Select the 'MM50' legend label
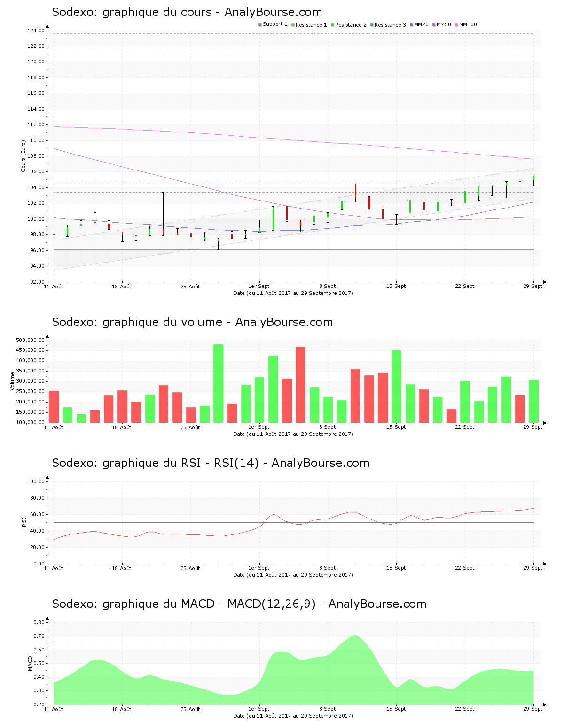Image resolution: width=564 pixels, height=728 pixels. point(444,24)
